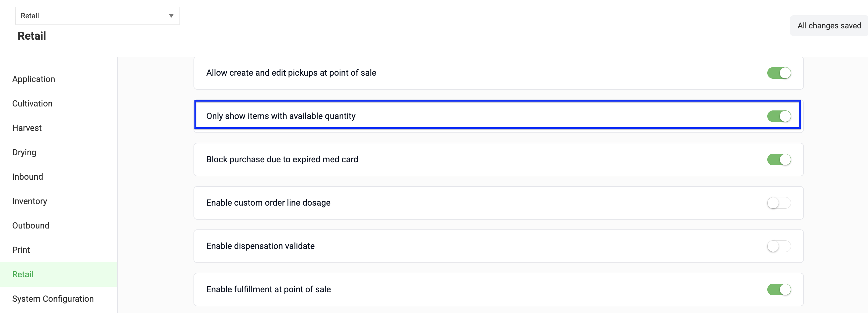Enable dispensation validate switch
This screenshot has width=868, height=313.
779,246
